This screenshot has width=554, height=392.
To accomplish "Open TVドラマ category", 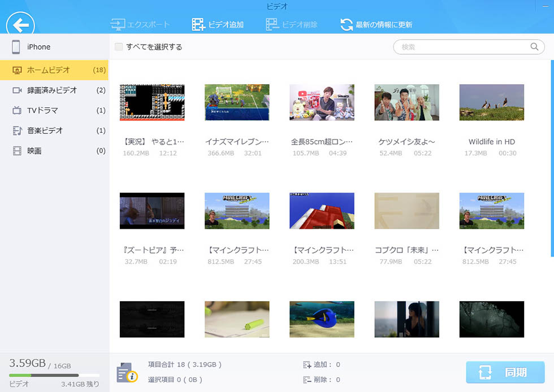I will tap(54, 111).
